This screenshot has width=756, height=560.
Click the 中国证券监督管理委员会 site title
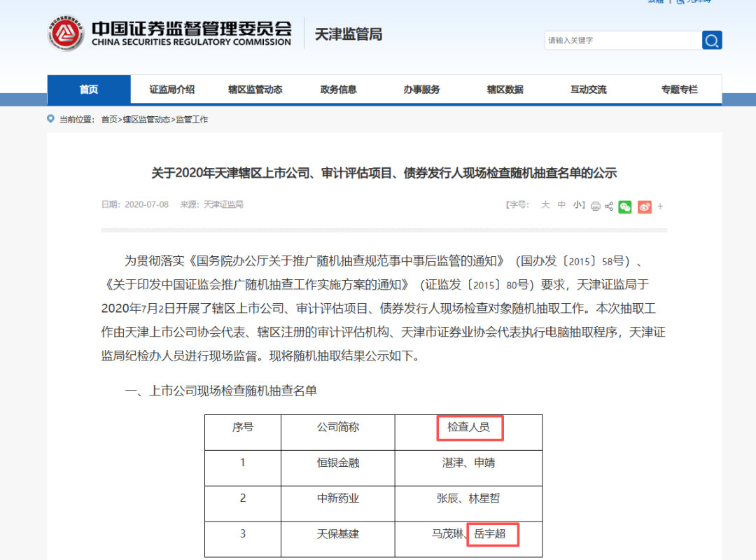click(191, 28)
